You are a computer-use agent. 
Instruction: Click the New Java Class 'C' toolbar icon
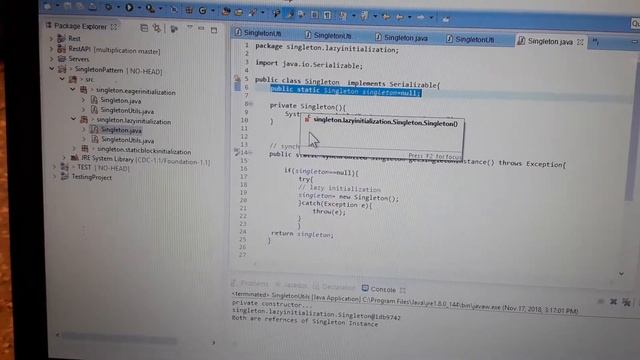(202, 11)
